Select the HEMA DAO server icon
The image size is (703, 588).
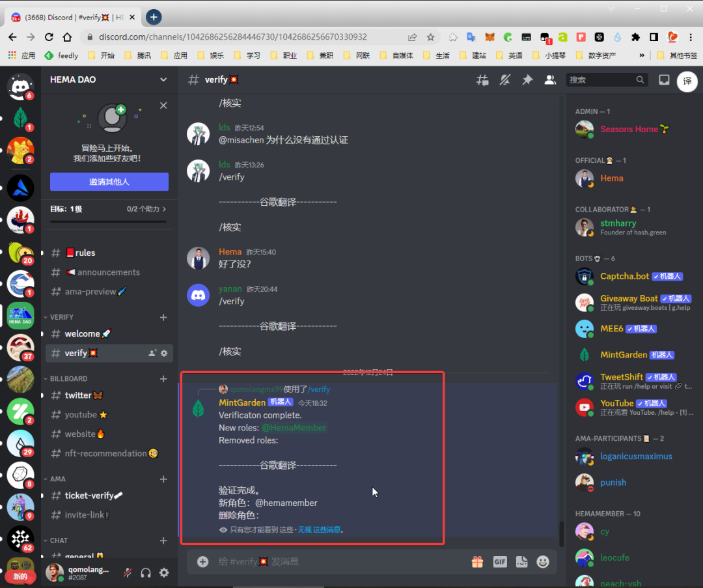(x=20, y=315)
